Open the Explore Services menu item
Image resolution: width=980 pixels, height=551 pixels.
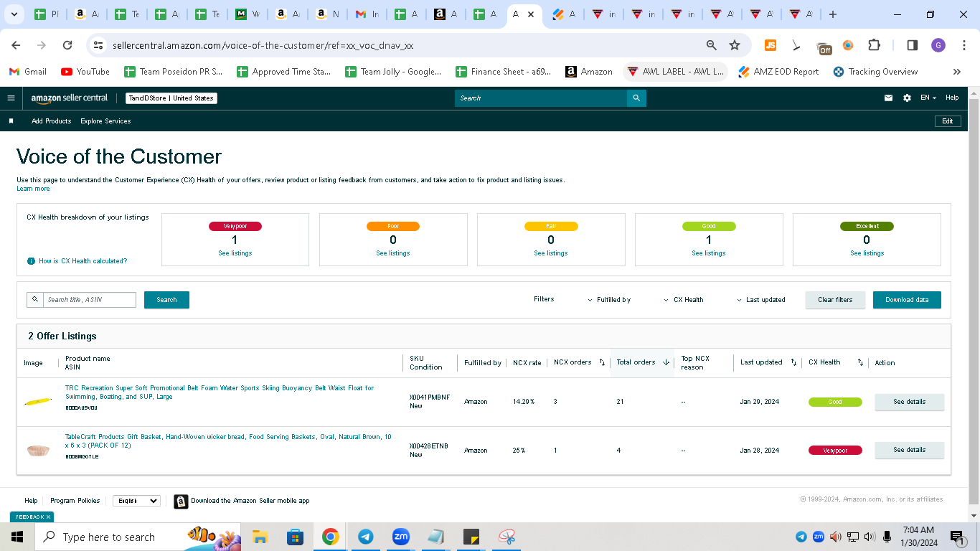[105, 121]
